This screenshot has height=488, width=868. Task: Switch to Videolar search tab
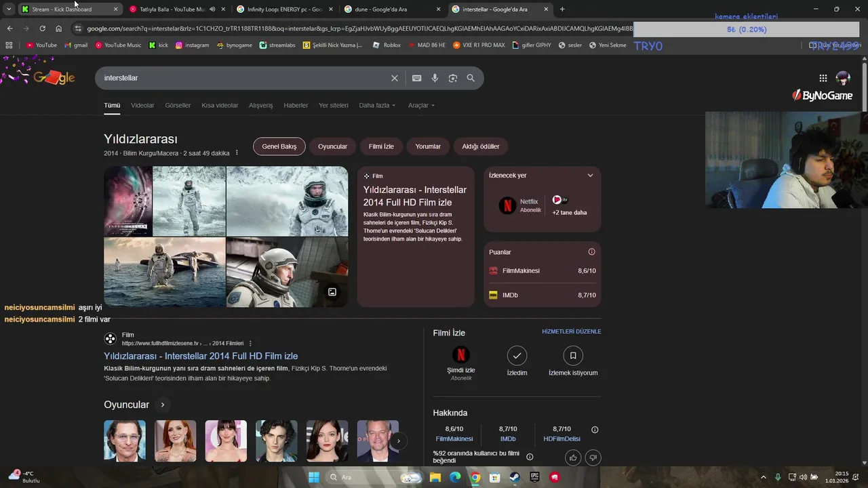pyautogui.click(x=142, y=106)
